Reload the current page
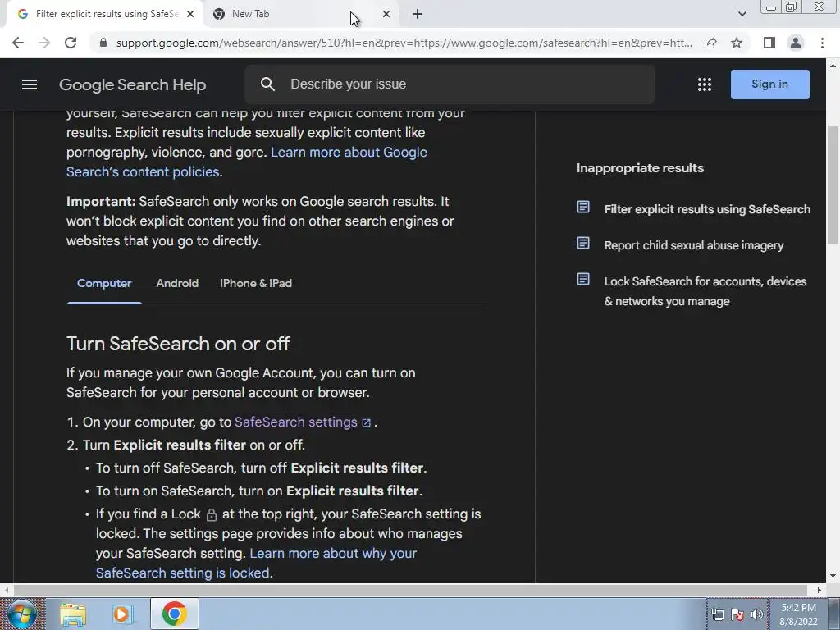 coord(71,43)
